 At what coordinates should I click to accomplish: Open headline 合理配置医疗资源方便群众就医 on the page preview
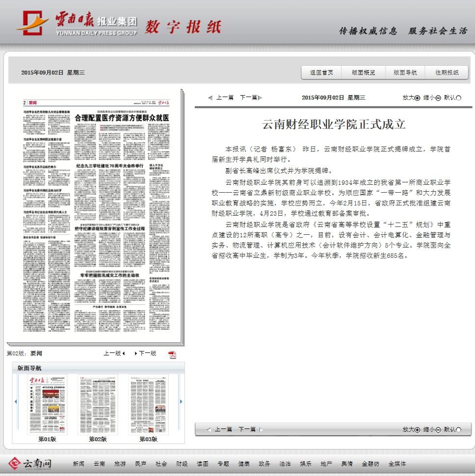click(x=122, y=118)
